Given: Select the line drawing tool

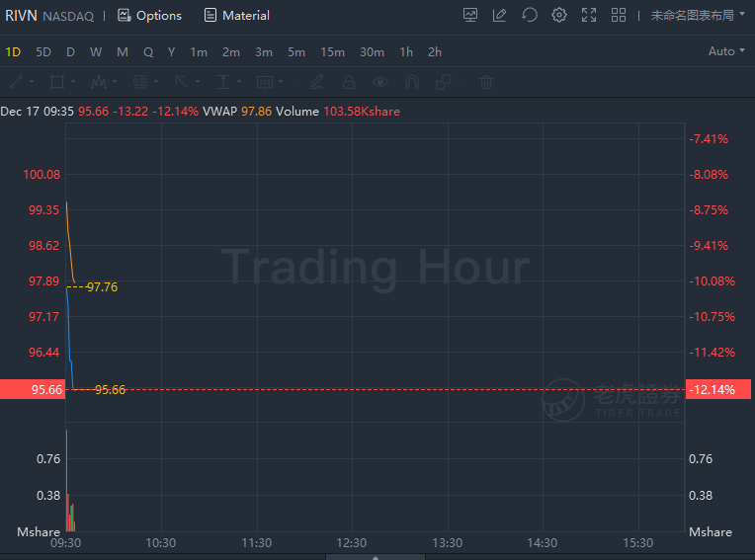Looking at the screenshot, I should point(16,82).
